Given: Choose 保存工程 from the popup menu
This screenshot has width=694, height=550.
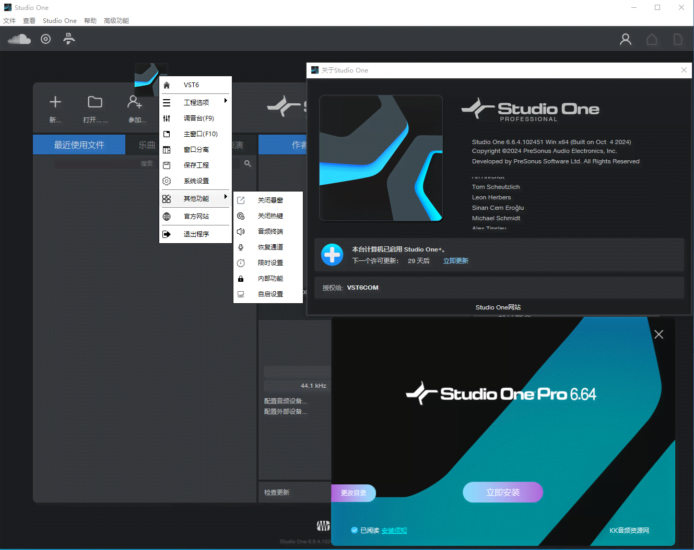Looking at the screenshot, I should tap(195, 165).
